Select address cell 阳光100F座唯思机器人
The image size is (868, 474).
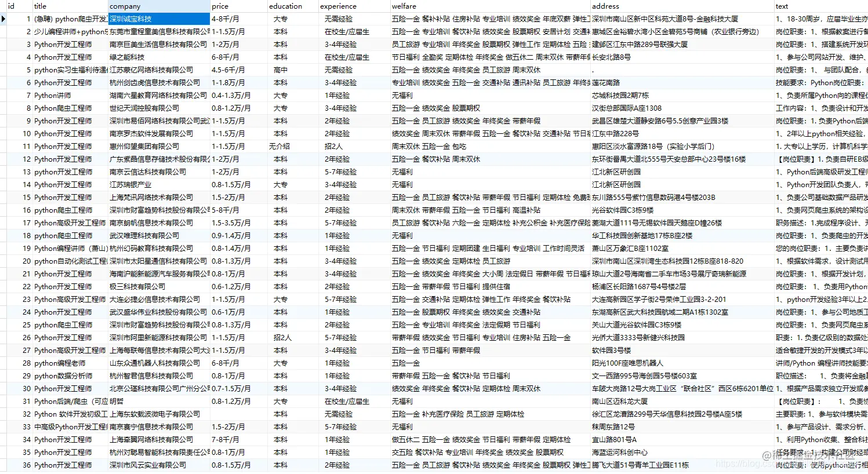(x=682, y=363)
